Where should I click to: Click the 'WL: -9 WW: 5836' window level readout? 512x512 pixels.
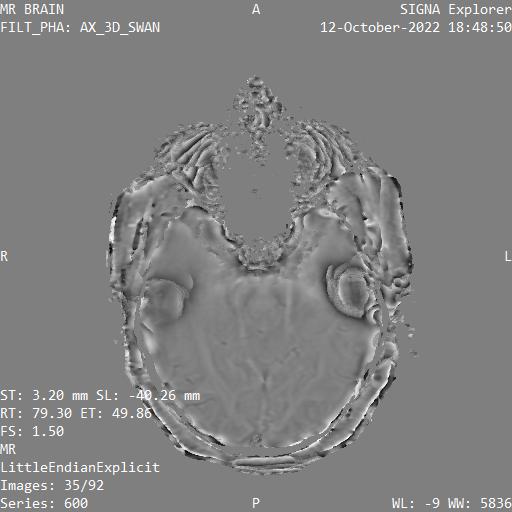[x=452, y=503]
